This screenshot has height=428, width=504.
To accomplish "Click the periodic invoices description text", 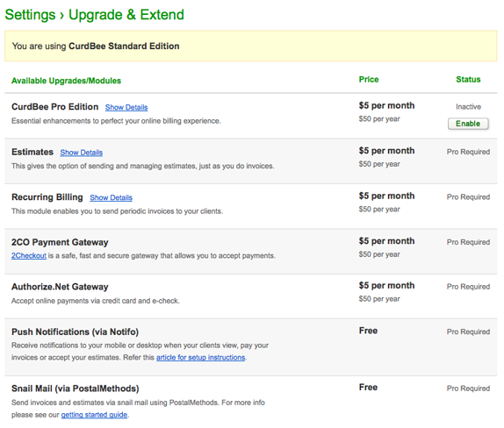I will [117, 211].
